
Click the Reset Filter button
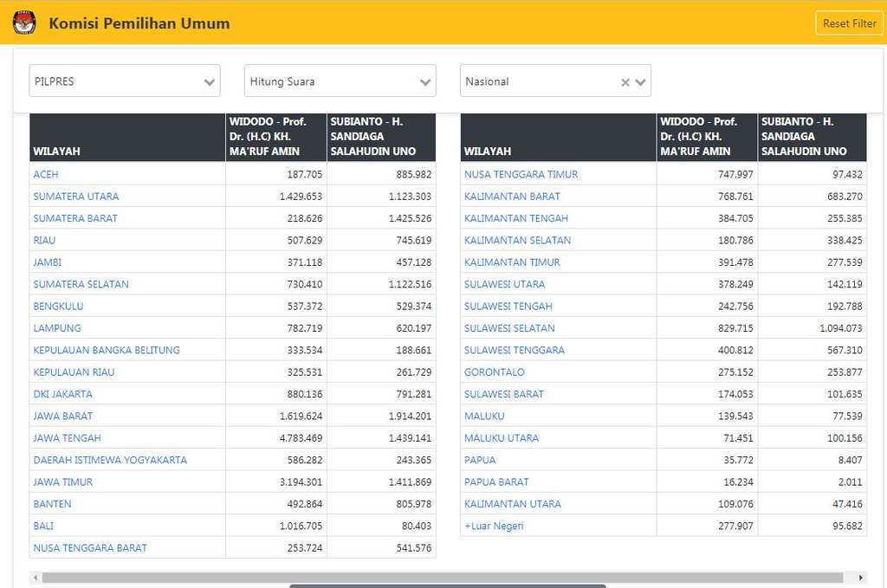pyautogui.click(x=849, y=23)
